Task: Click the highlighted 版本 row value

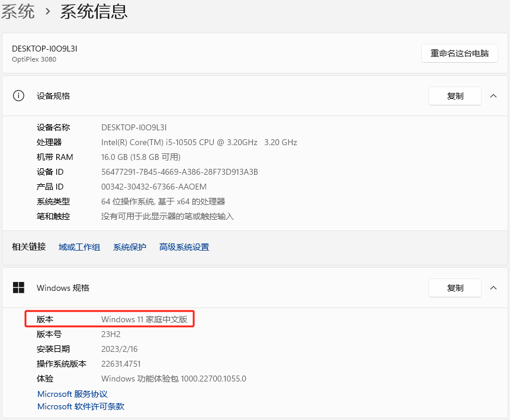Action: click(145, 319)
